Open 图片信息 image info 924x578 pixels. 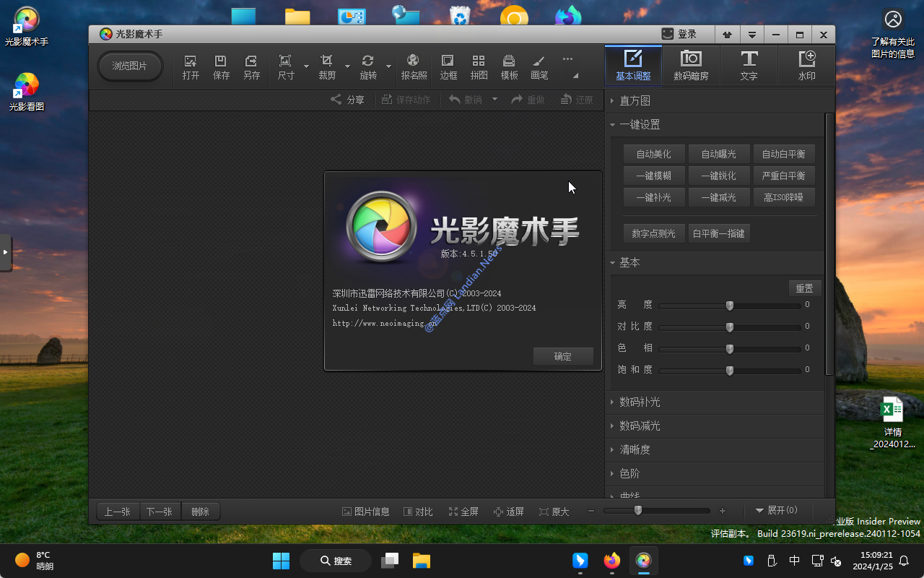pyautogui.click(x=365, y=512)
